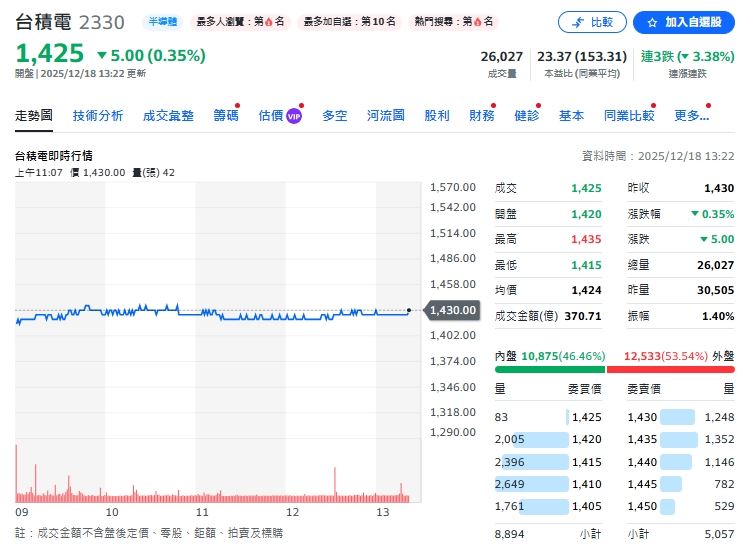Click 加入自選股 add to watchlist button
Viewport: 746px width, 547px height.
tap(684, 22)
